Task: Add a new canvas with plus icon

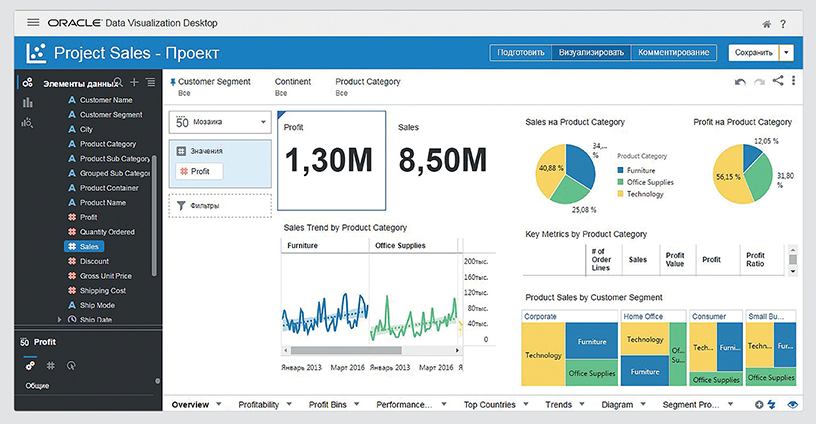Action: (759, 404)
